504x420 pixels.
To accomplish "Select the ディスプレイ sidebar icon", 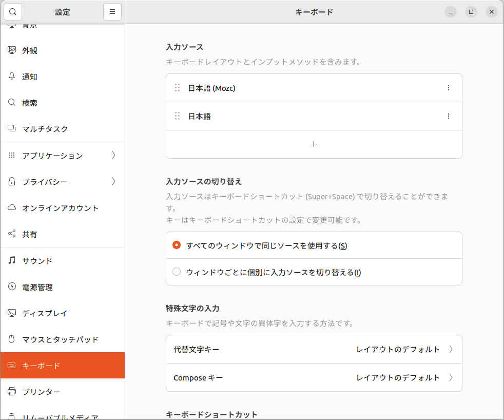I will (x=12, y=313).
